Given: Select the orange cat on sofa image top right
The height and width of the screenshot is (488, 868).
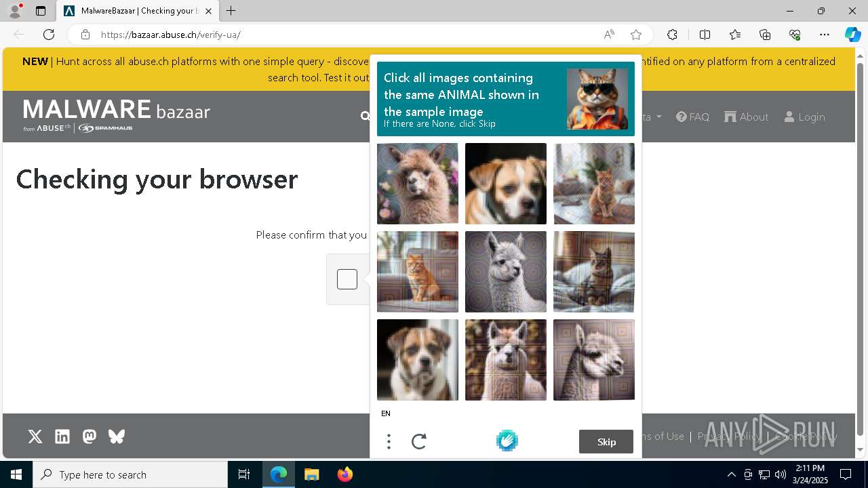Looking at the screenshot, I should pos(594,184).
